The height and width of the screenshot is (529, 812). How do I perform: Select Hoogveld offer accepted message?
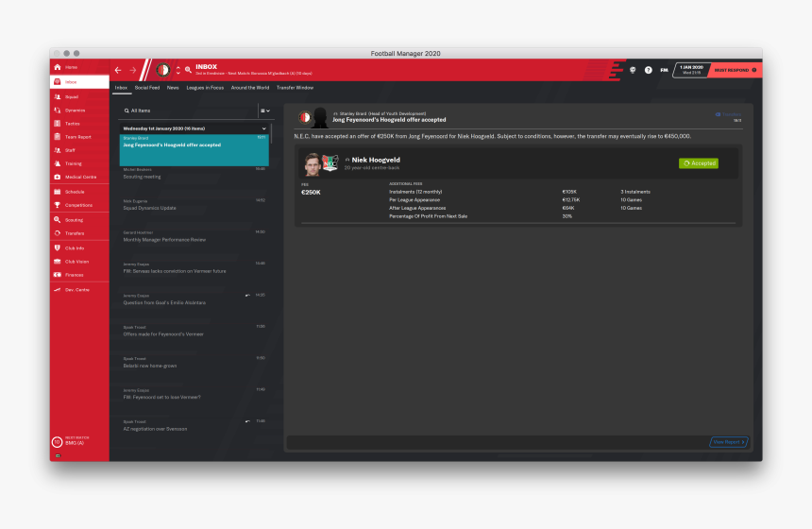pyautogui.click(x=195, y=150)
